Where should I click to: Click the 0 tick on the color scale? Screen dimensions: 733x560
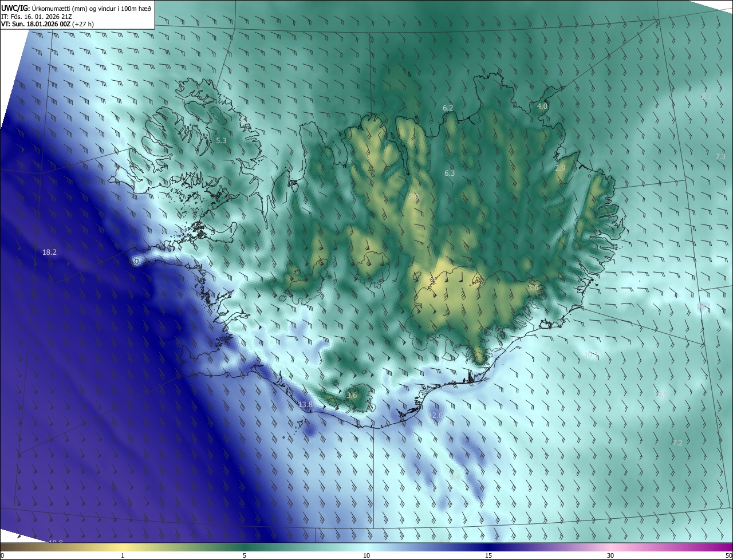2,555
